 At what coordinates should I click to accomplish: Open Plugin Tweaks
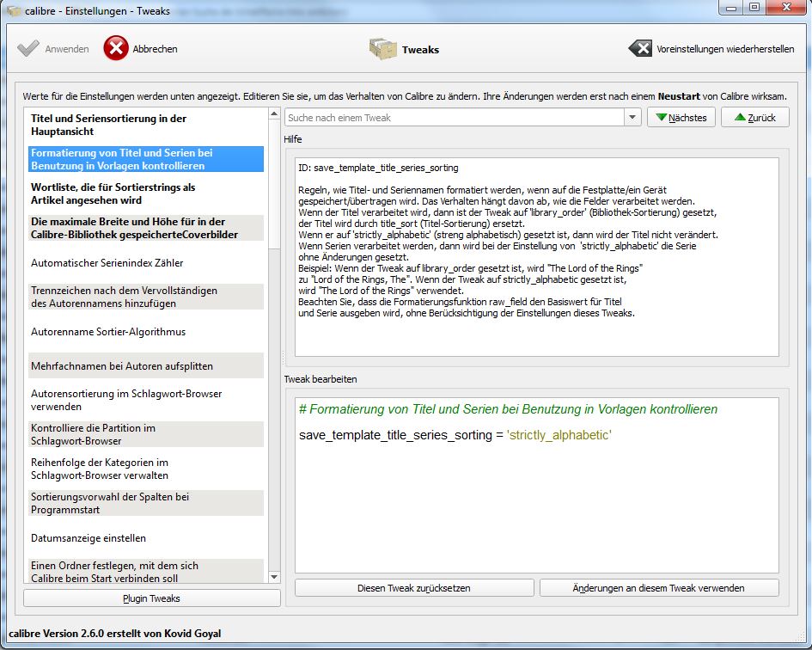tap(152, 598)
